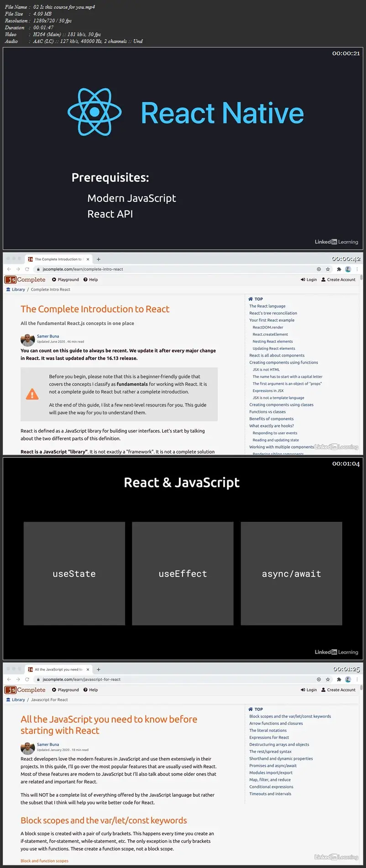Click profile avatar in javascript-for-react browser toolbar
Screen dimensions: 366x868
[348, 679]
